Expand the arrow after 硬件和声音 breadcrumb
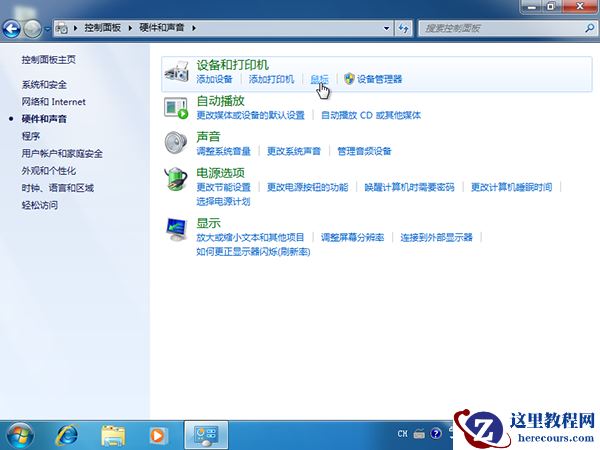This screenshot has height=450, width=600. pos(194,28)
